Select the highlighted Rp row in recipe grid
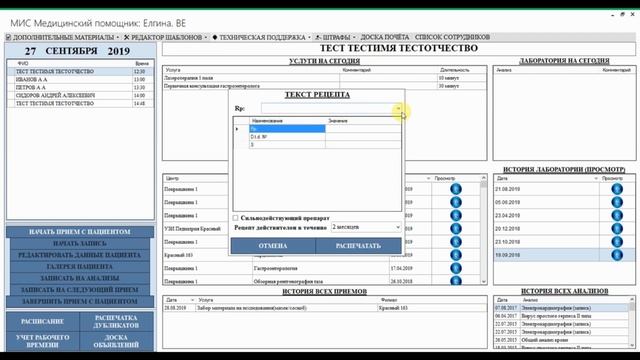This screenshot has height=360, width=640. pos(287,129)
